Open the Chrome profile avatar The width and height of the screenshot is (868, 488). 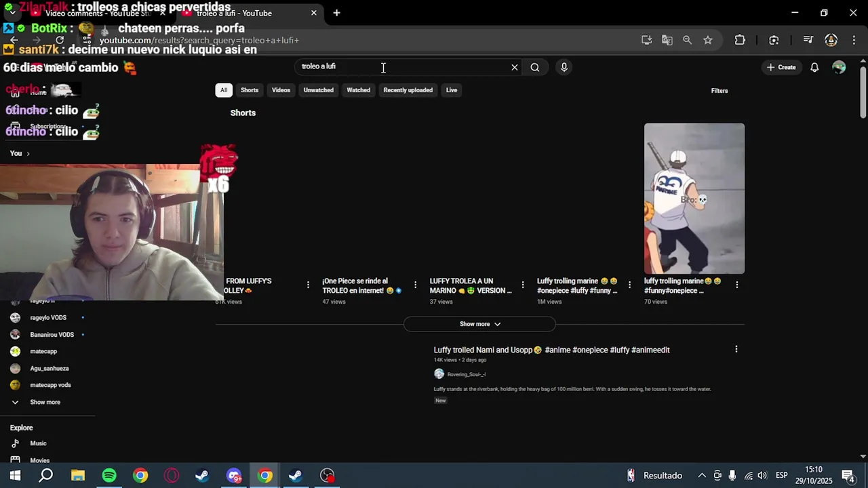831,40
